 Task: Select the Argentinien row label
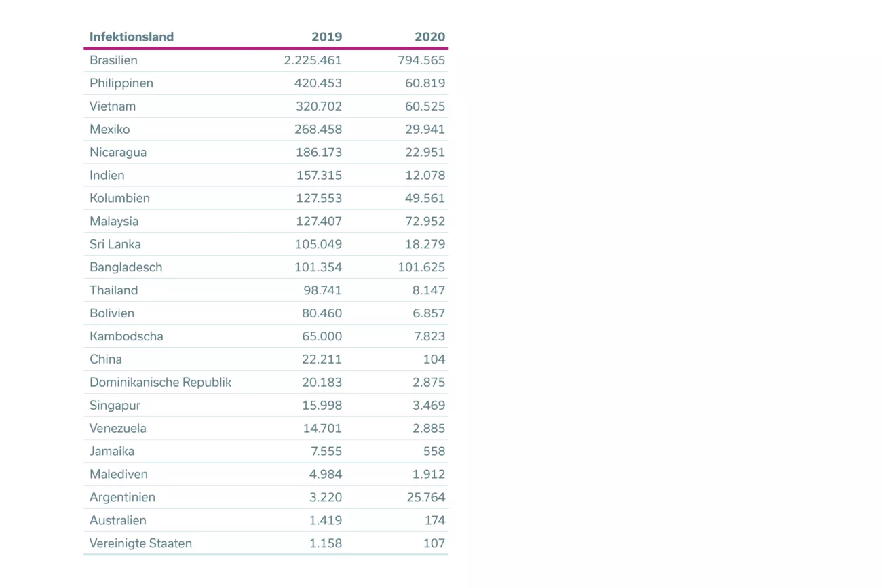click(122, 498)
